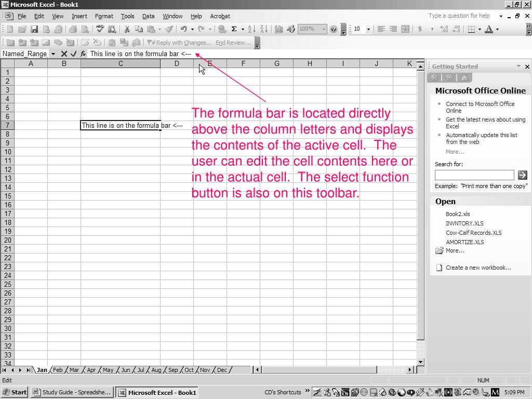The width and height of the screenshot is (532, 399).
Task: Click the clock showing 5:09 PM
Action: click(514, 393)
